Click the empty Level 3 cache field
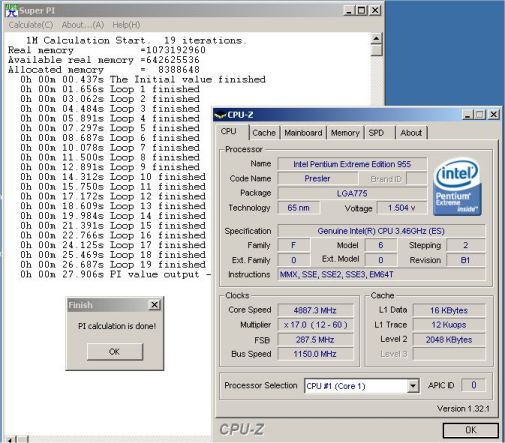505x443 pixels. [449, 354]
